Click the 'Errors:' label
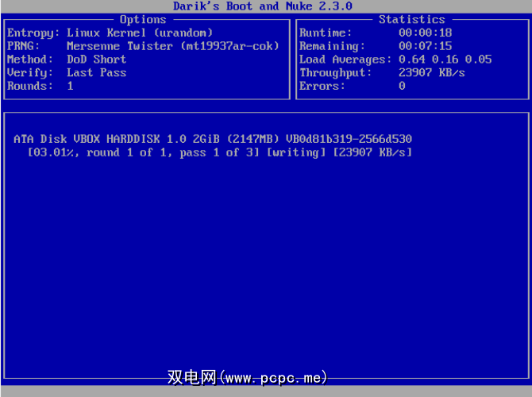 322,86
